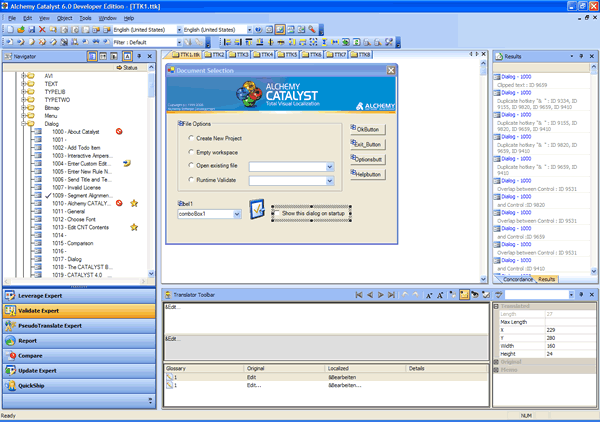
Task: Click the first view mode icon in the Navigator header
Action: point(92,56)
